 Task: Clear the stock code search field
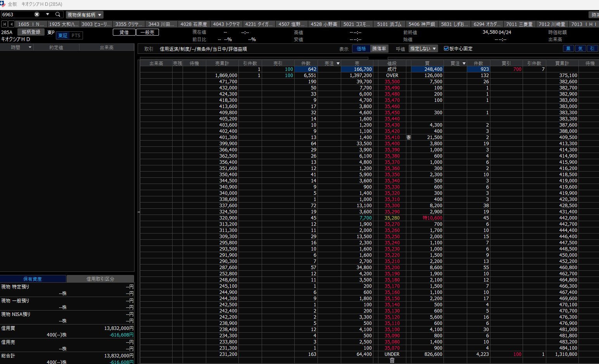[x=37, y=14]
